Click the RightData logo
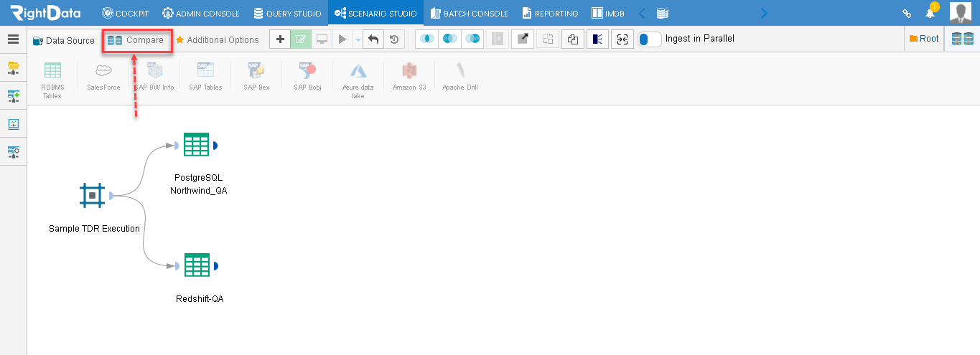 click(45, 13)
